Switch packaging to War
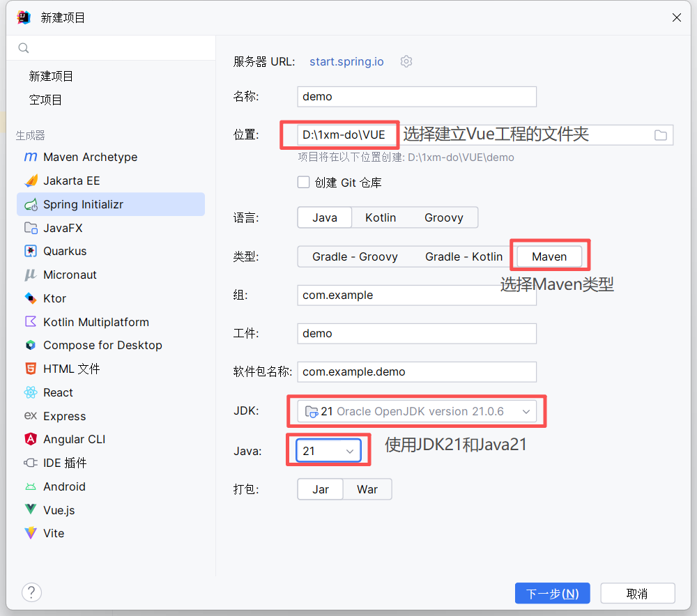697x616 pixels. [367, 489]
